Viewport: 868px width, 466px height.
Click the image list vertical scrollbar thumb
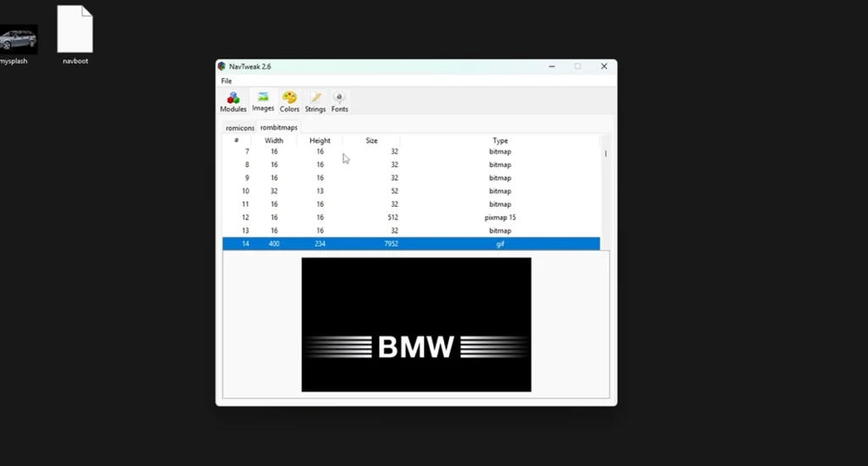[605, 153]
